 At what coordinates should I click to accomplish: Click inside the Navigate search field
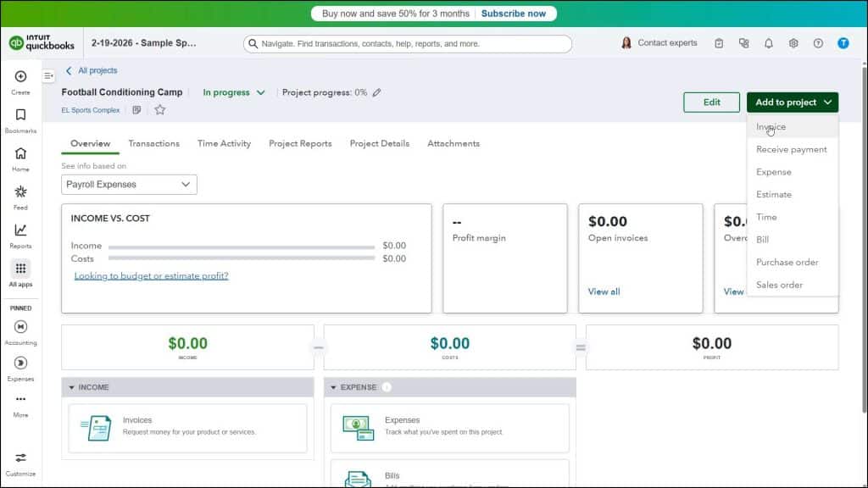pos(407,43)
